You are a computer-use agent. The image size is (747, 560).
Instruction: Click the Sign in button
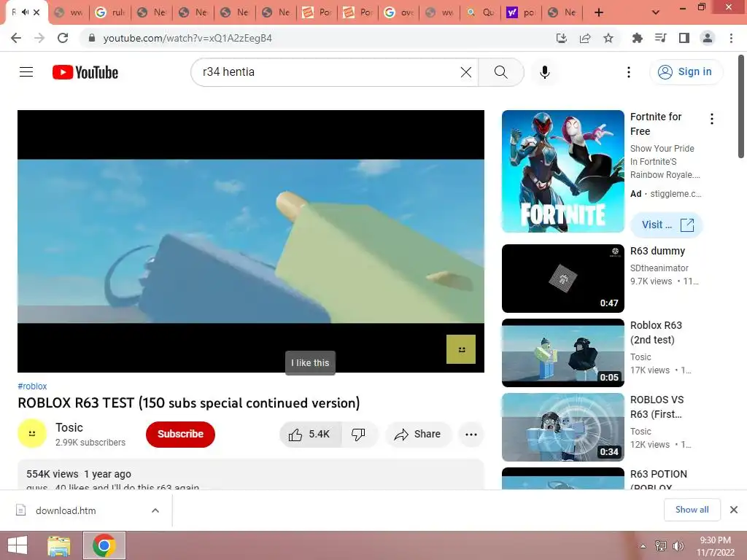(x=686, y=72)
